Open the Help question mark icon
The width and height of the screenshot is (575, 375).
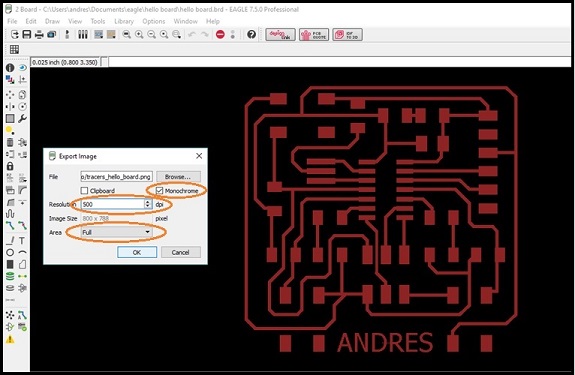point(251,35)
